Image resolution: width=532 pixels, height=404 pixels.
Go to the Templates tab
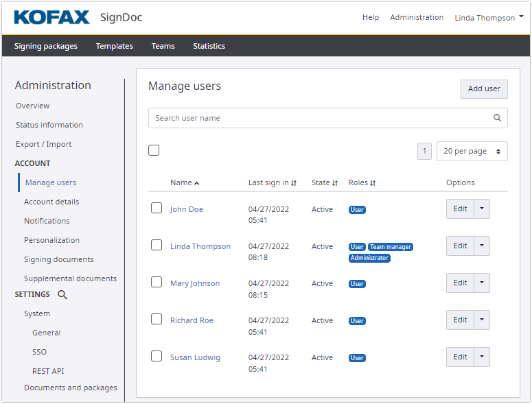click(115, 46)
